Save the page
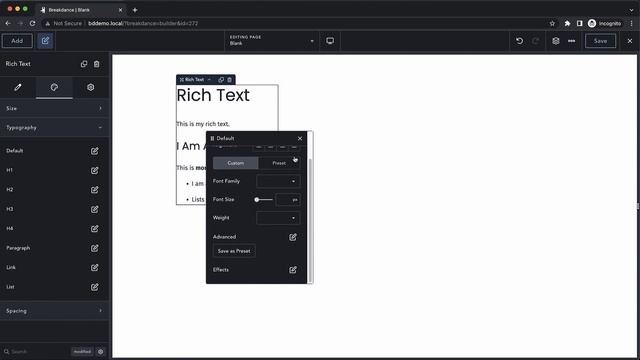 [x=600, y=41]
